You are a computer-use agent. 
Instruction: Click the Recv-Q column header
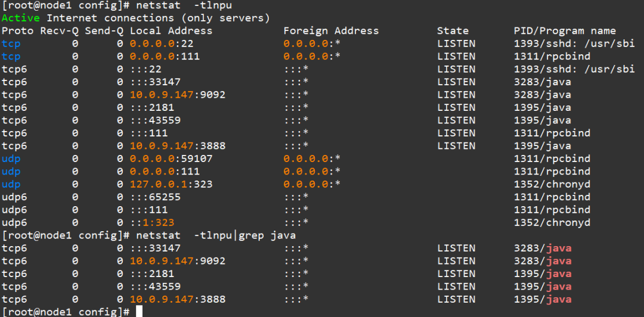59,31
